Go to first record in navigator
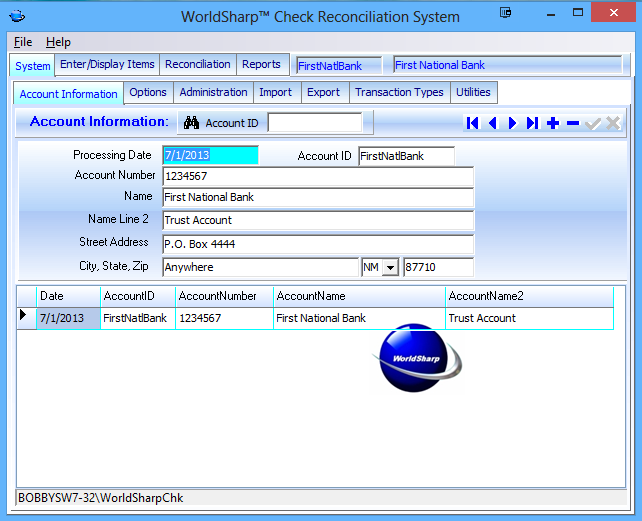The width and height of the screenshot is (642, 521). coord(473,123)
